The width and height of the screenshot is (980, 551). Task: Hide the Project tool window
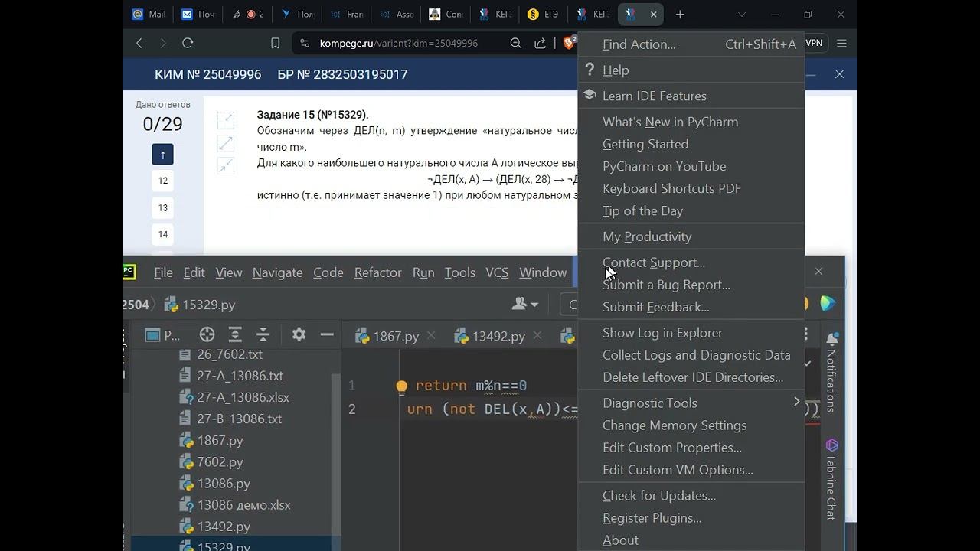point(327,334)
